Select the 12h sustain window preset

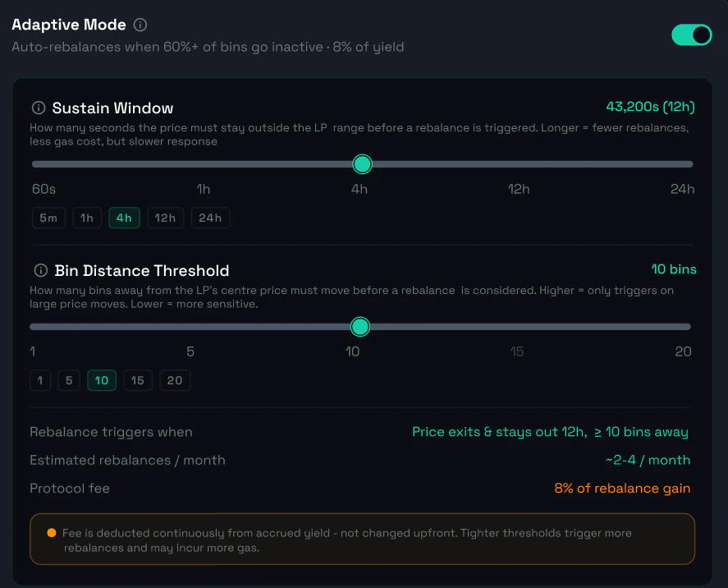click(x=165, y=218)
